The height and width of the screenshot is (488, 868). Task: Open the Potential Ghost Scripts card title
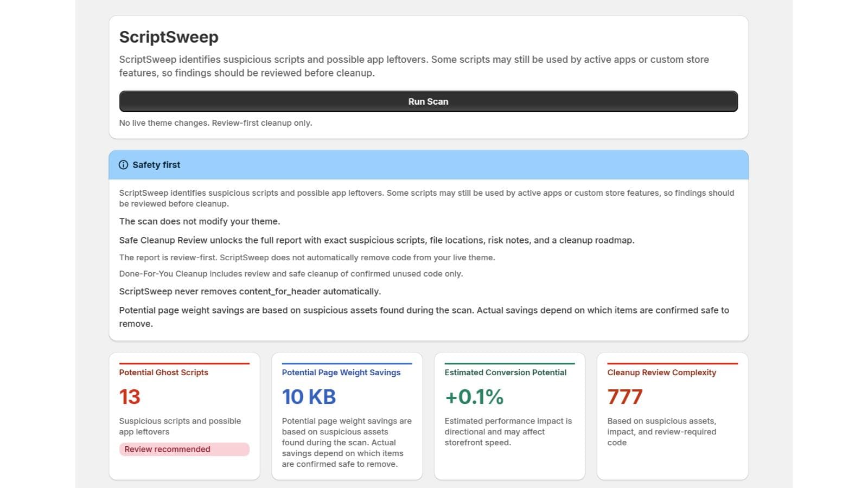coord(163,373)
